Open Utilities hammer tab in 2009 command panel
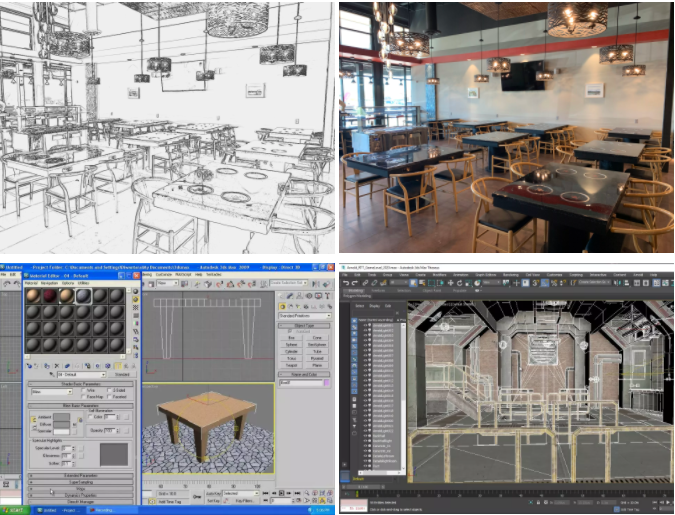 pos(327,296)
